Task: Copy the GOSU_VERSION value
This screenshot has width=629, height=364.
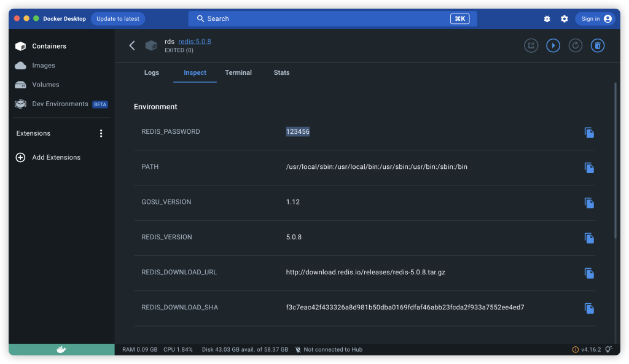Action: click(588, 203)
